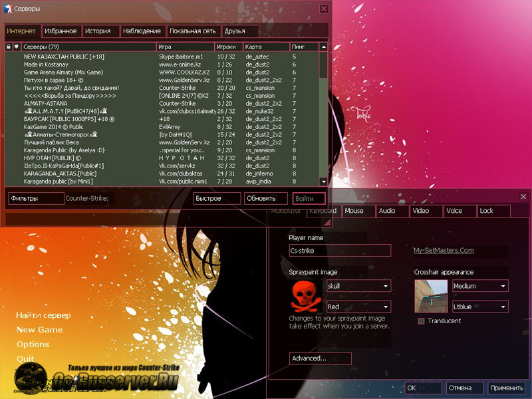
Task: Toggle the Translucent checkbox
Action: coord(422,321)
